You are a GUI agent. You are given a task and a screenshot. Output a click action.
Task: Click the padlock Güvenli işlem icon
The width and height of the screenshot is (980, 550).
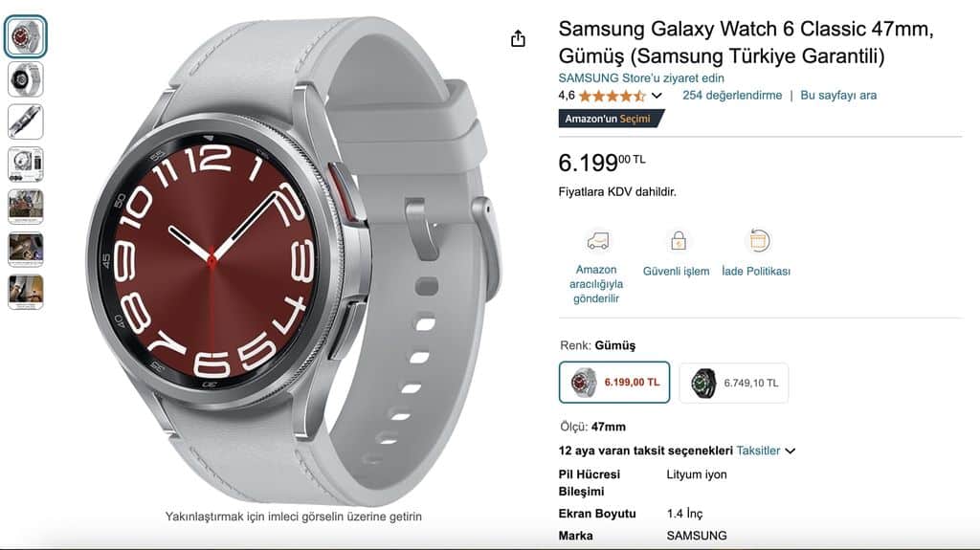click(679, 241)
